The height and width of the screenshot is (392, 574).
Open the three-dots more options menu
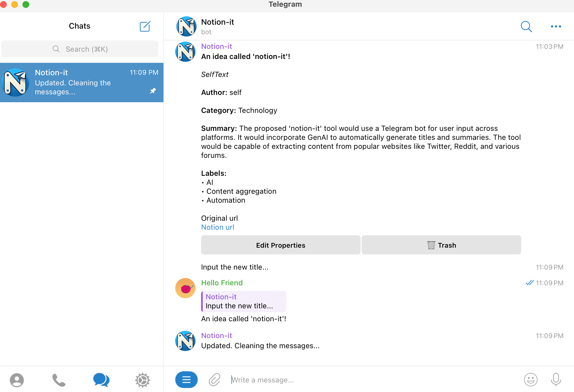coord(556,26)
